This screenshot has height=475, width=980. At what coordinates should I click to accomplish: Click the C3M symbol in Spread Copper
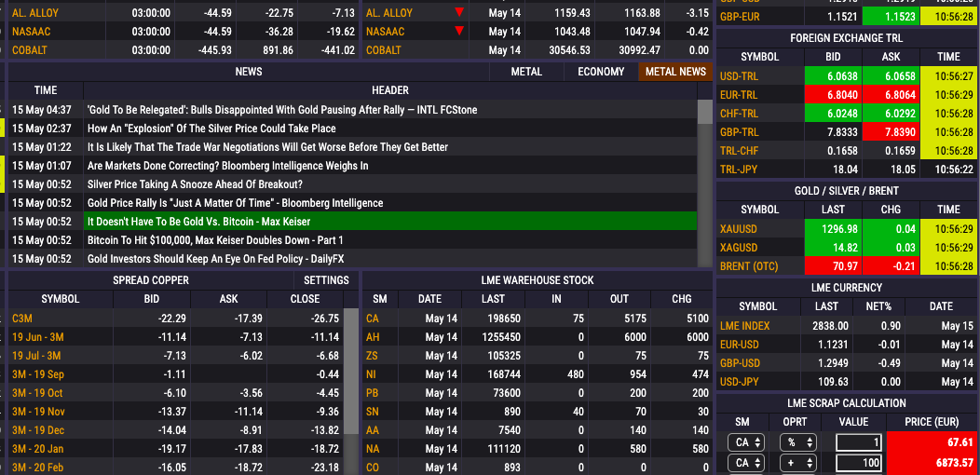point(22,319)
